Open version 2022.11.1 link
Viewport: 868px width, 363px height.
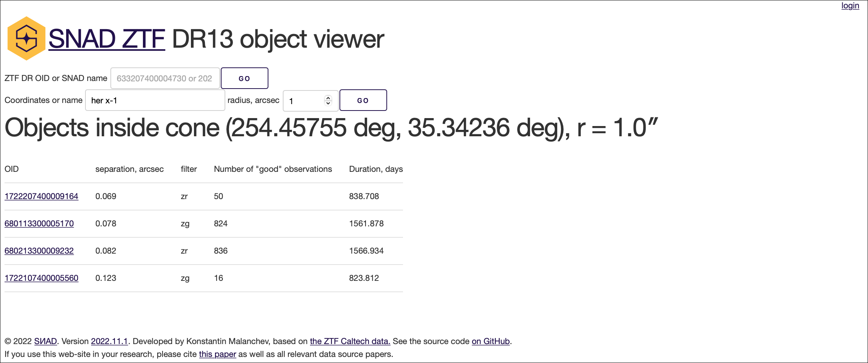coord(110,341)
